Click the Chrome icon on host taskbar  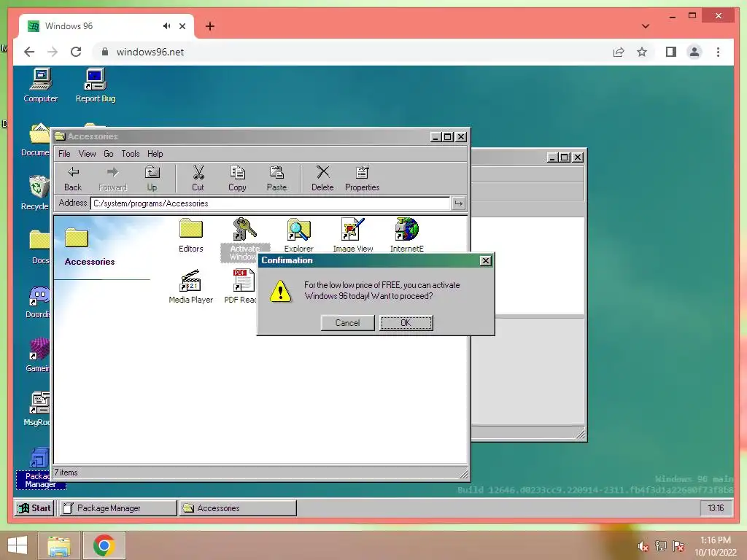[x=104, y=545]
